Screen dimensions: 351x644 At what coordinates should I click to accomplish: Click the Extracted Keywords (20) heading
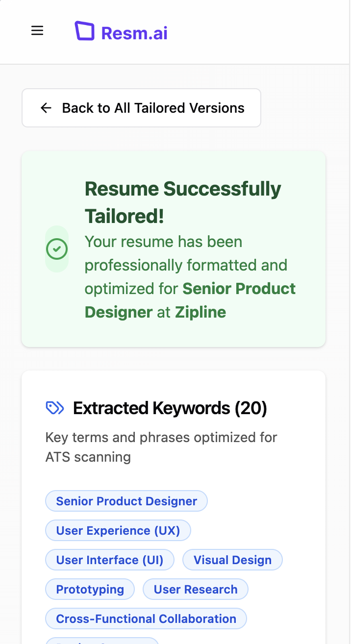(x=170, y=408)
